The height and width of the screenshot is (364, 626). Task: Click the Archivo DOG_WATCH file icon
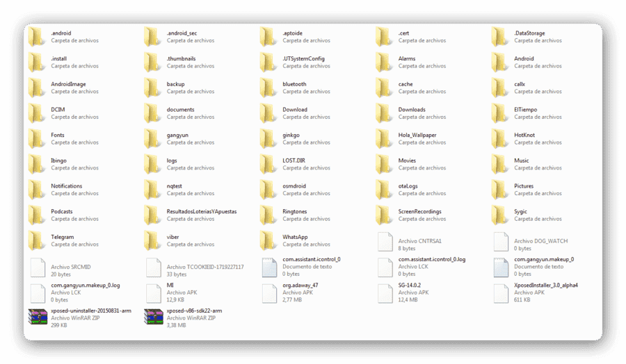click(x=501, y=242)
